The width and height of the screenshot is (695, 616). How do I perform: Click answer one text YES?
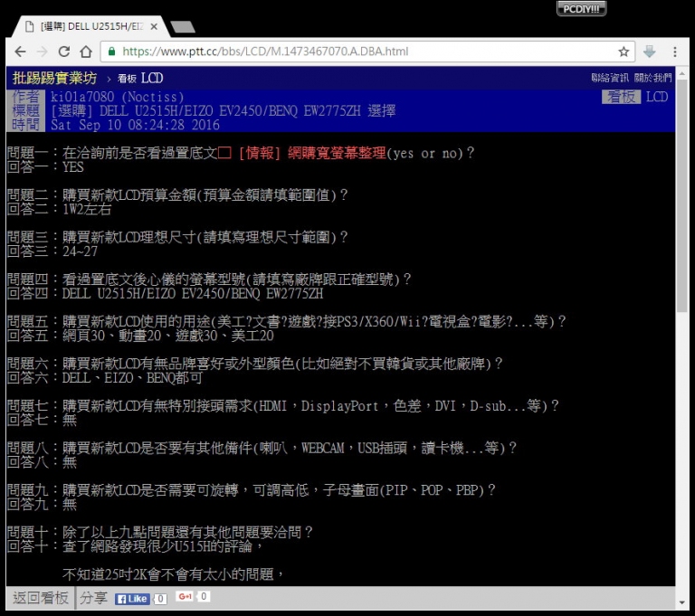point(72,167)
